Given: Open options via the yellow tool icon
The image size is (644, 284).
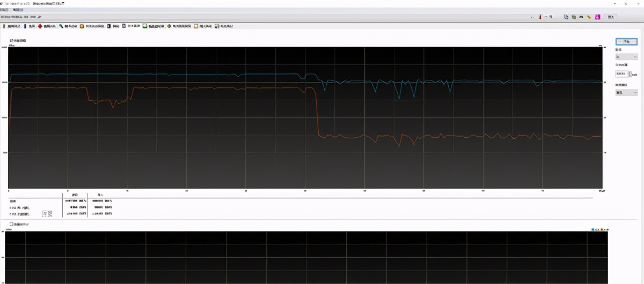Looking at the screenshot, I should coord(589,17).
